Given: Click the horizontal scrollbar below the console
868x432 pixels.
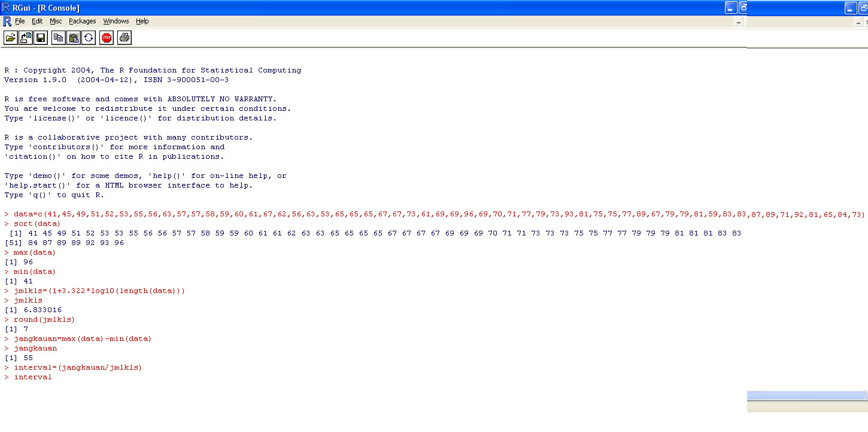Looking at the screenshot, I should tap(806, 395).
